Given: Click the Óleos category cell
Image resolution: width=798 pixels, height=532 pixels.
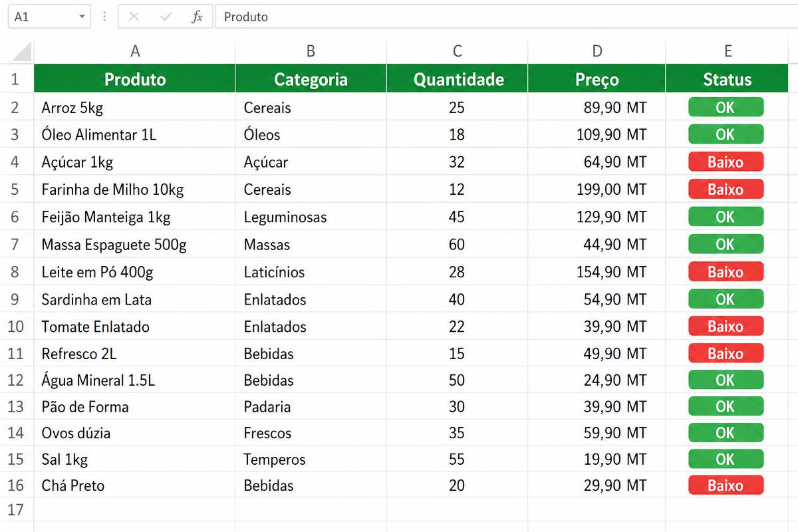Looking at the screenshot, I should (311, 134).
